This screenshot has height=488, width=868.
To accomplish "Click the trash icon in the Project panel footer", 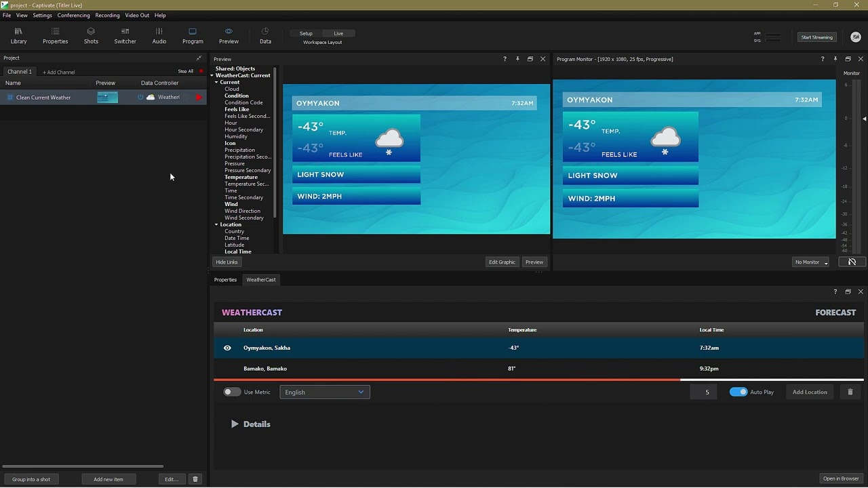I will [x=195, y=479].
